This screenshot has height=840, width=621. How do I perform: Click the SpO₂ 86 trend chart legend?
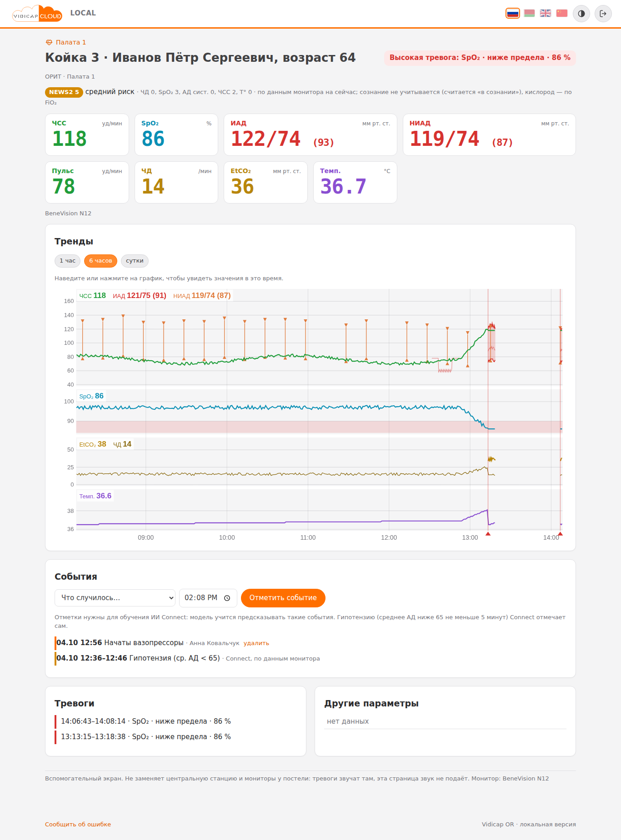pyautogui.click(x=91, y=396)
